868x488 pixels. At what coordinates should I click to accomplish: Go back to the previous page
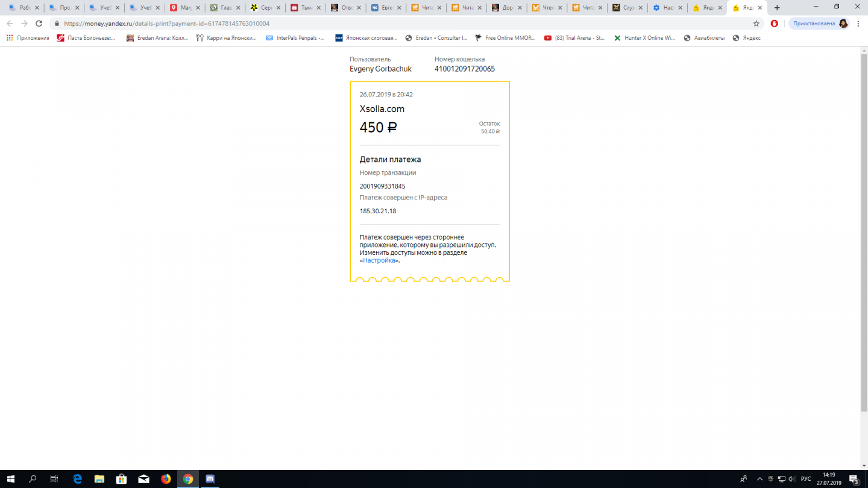[x=9, y=23]
